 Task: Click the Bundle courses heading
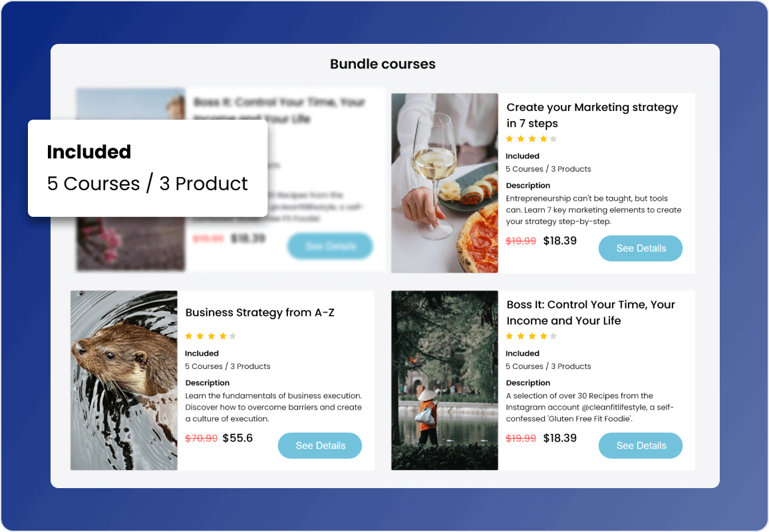click(383, 65)
